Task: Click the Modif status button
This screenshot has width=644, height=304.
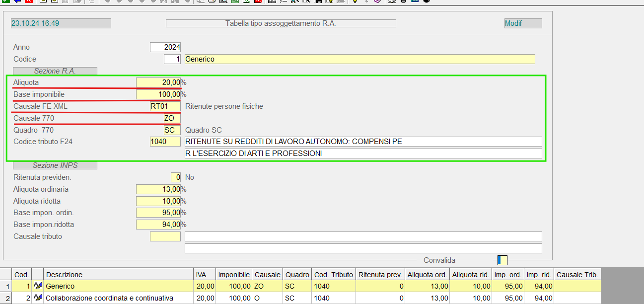Action: 523,23
